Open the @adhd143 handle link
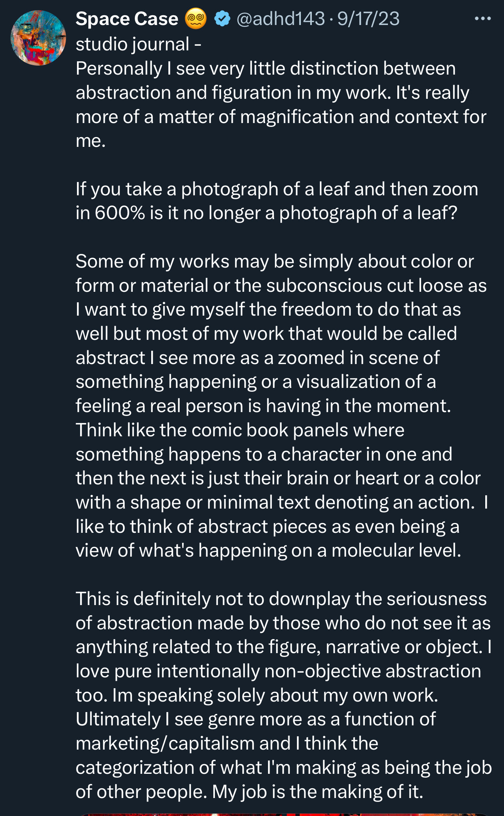Screen dimensions: 504x816 (x=281, y=19)
